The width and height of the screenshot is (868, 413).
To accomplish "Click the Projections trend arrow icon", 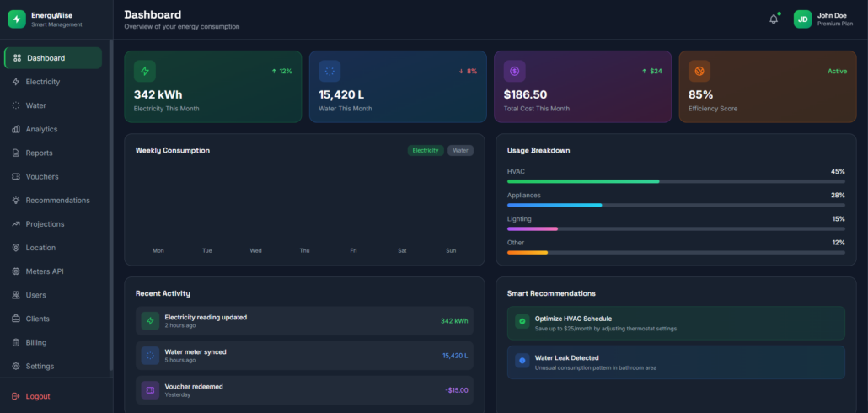I will pos(16,224).
